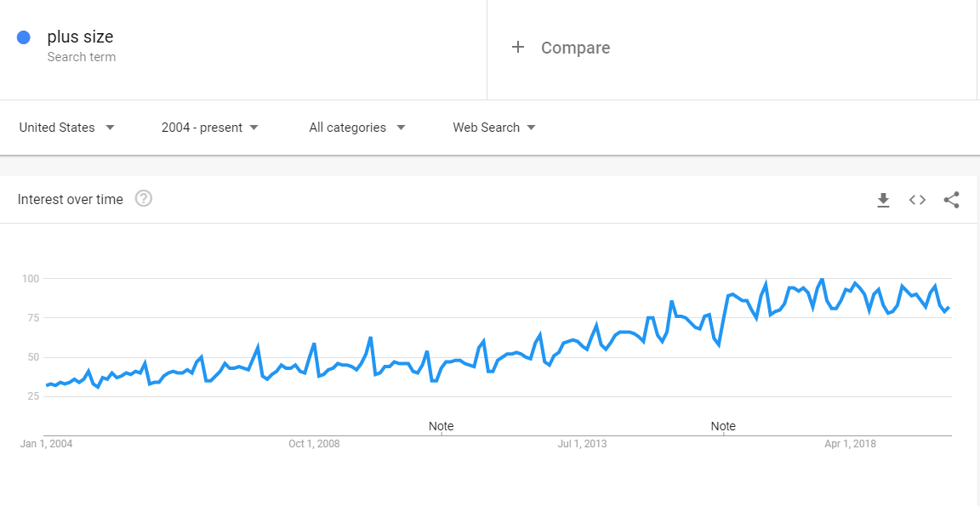Open the embed code icon
Viewport: 980px width, 506px height.
pyautogui.click(x=917, y=200)
